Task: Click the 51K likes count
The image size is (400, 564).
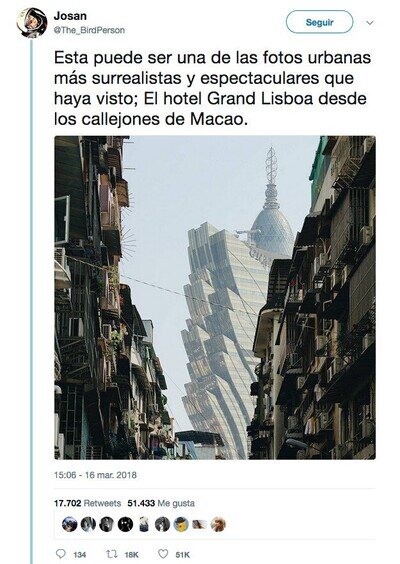Action: pos(182,555)
